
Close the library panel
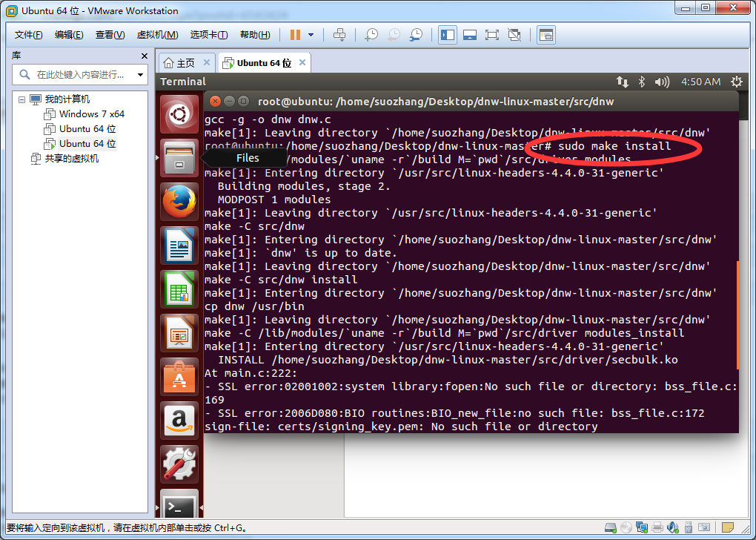click(x=145, y=56)
